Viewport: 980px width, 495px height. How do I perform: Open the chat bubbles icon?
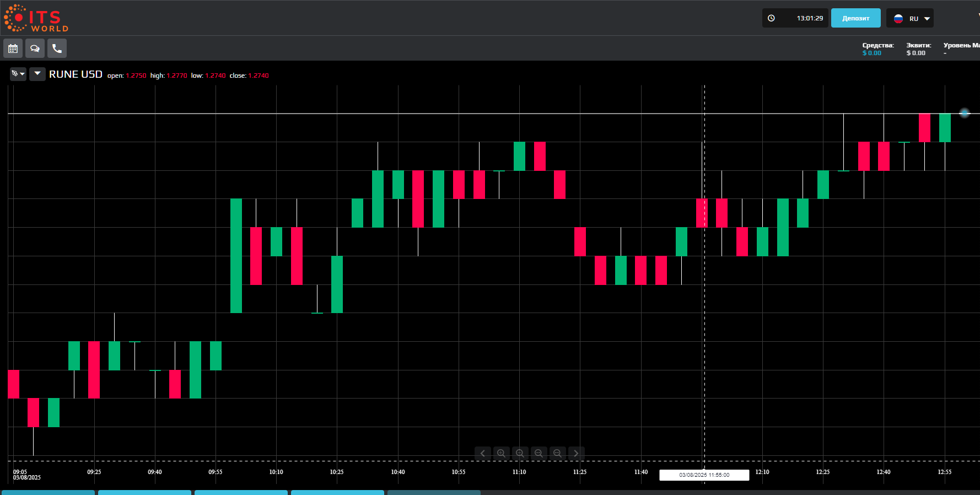coord(35,49)
